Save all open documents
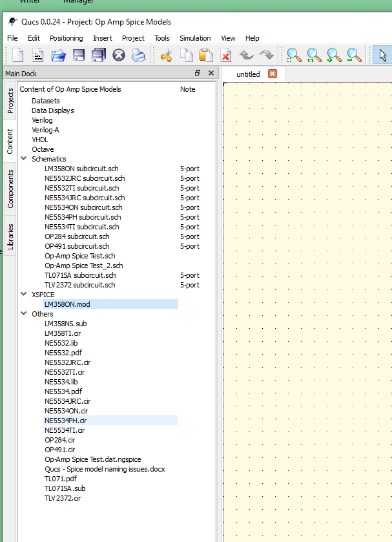Viewport: 392px width, 542px height. [x=99, y=56]
